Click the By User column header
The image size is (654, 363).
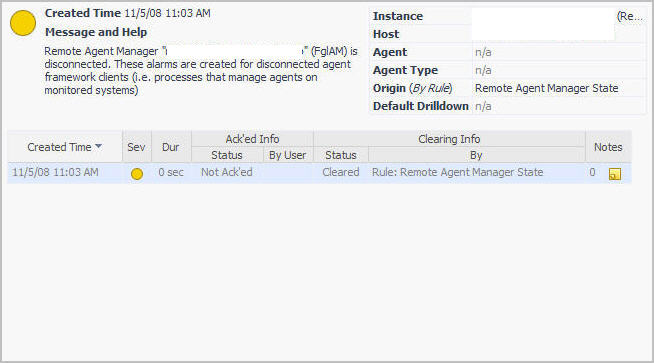(x=287, y=155)
